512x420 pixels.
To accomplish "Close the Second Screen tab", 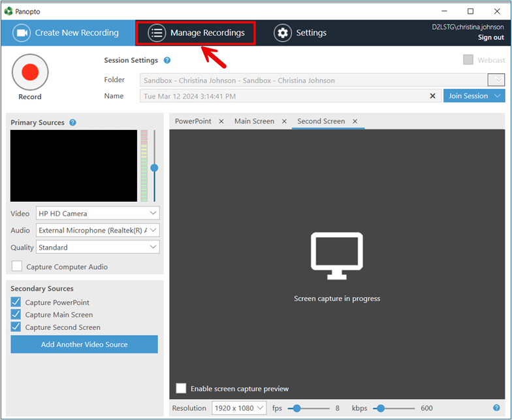I will coord(355,121).
